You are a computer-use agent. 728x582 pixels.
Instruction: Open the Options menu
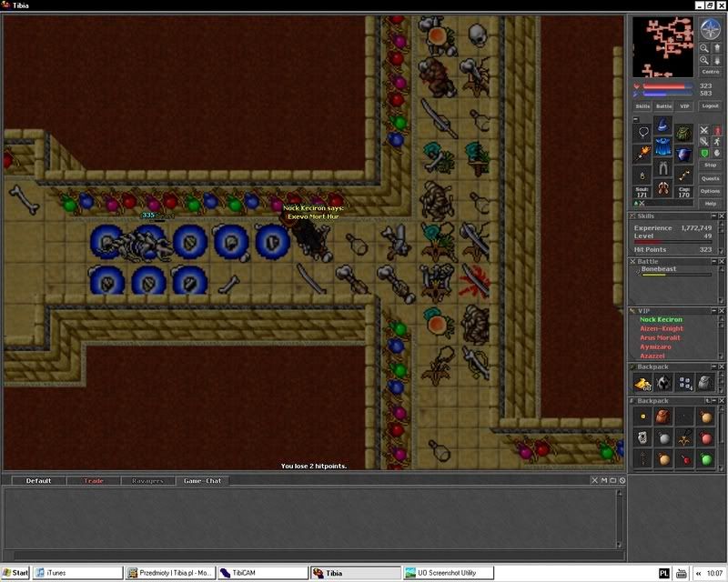(x=711, y=191)
